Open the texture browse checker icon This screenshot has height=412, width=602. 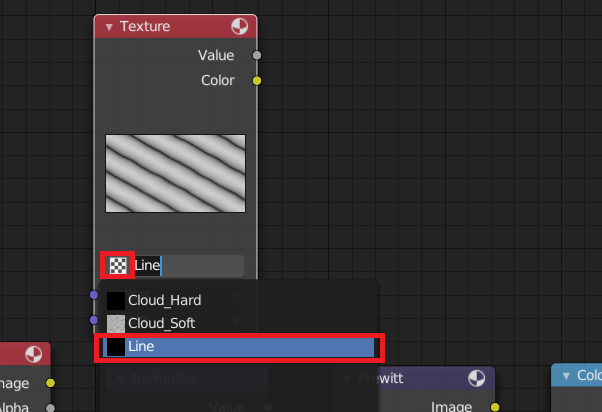point(118,265)
